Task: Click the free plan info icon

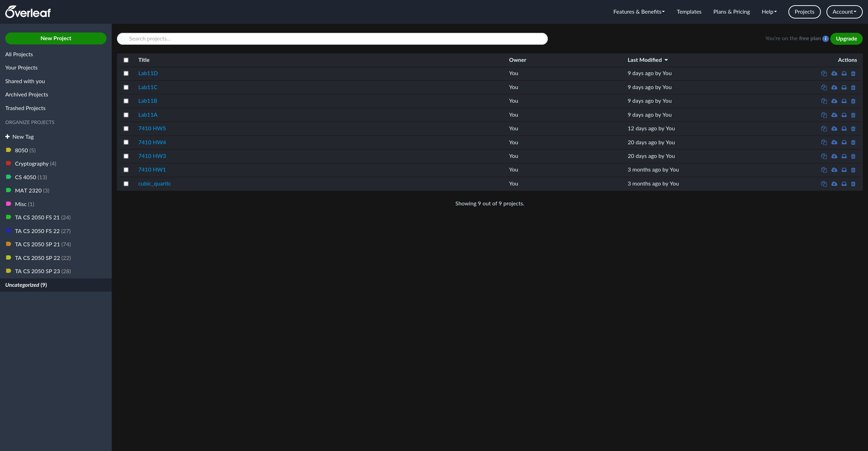Action: [x=825, y=39]
